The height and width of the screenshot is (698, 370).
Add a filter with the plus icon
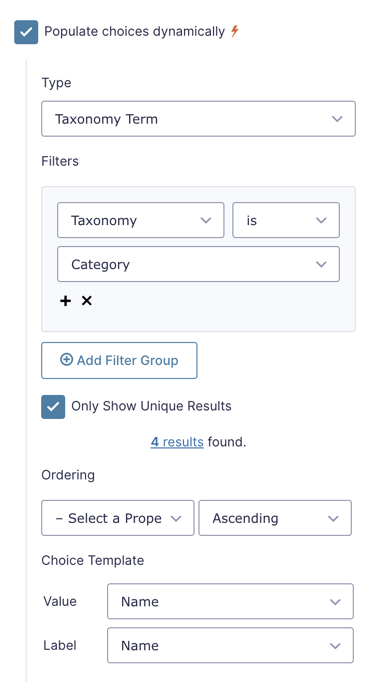(x=65, y=301)
